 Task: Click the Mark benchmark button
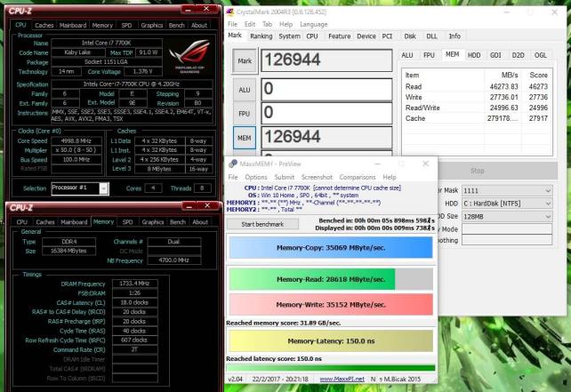[245, 60]
